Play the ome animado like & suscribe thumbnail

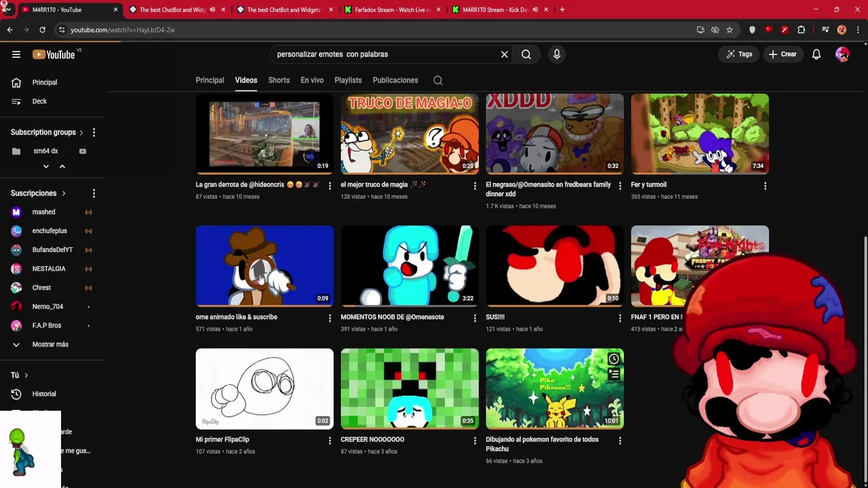[x=264, y=266]
